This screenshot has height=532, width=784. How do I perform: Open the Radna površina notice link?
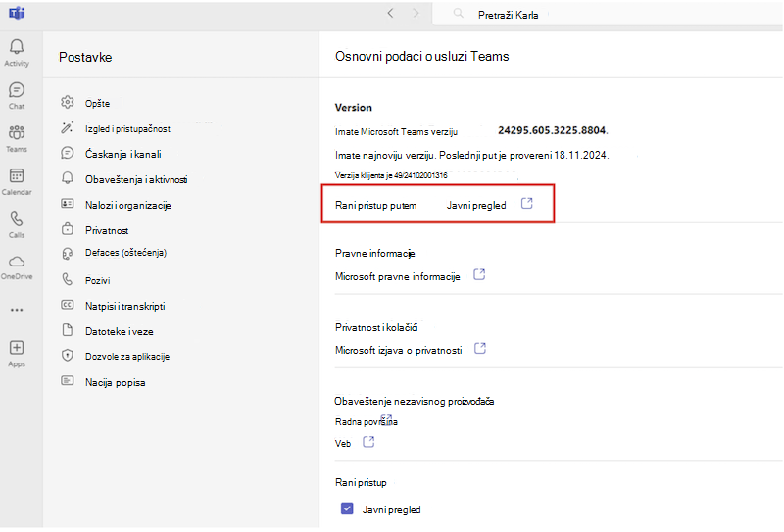pos(366,422)
